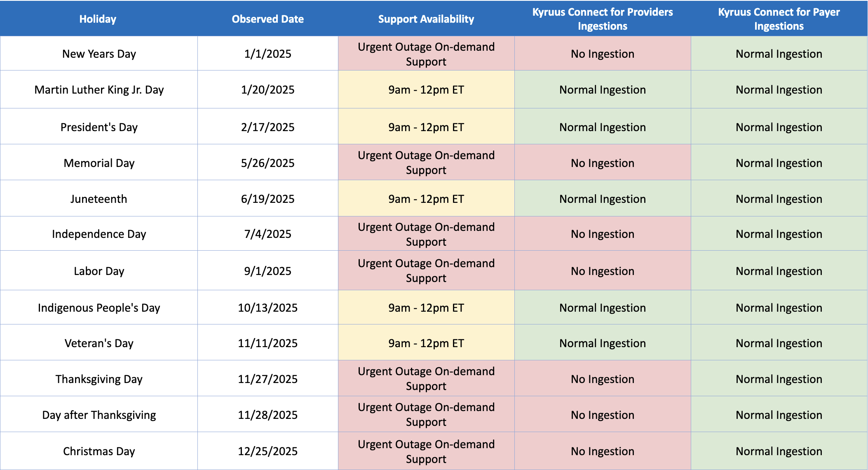Select the 11/11/2025 date cell

point(267,343)
